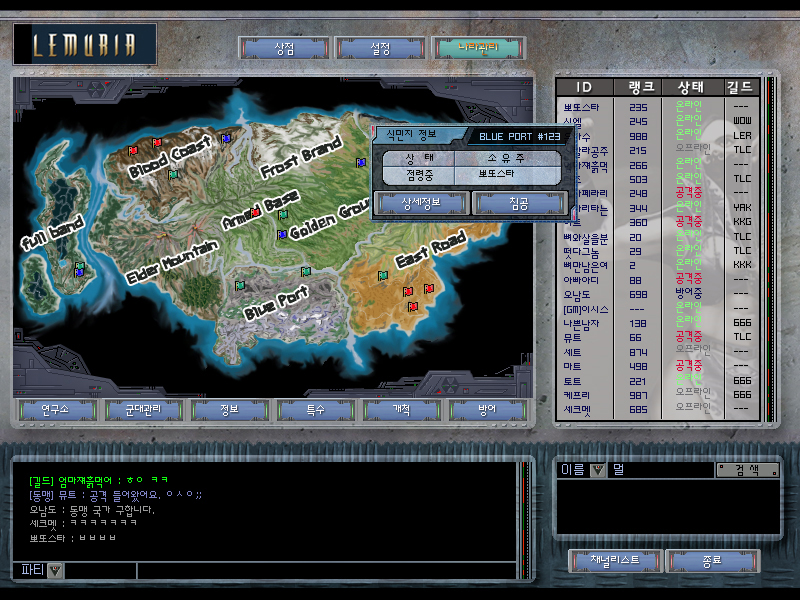Select player [GM]이시스 in the list
The height and width of the screenshot is (600, 800).
(x=658, y=309)
